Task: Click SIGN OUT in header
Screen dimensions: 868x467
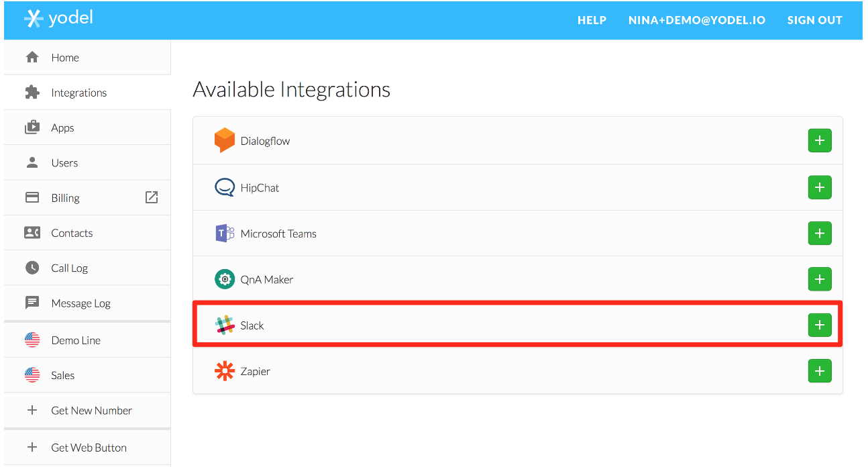Action: (x=814, y=20)
